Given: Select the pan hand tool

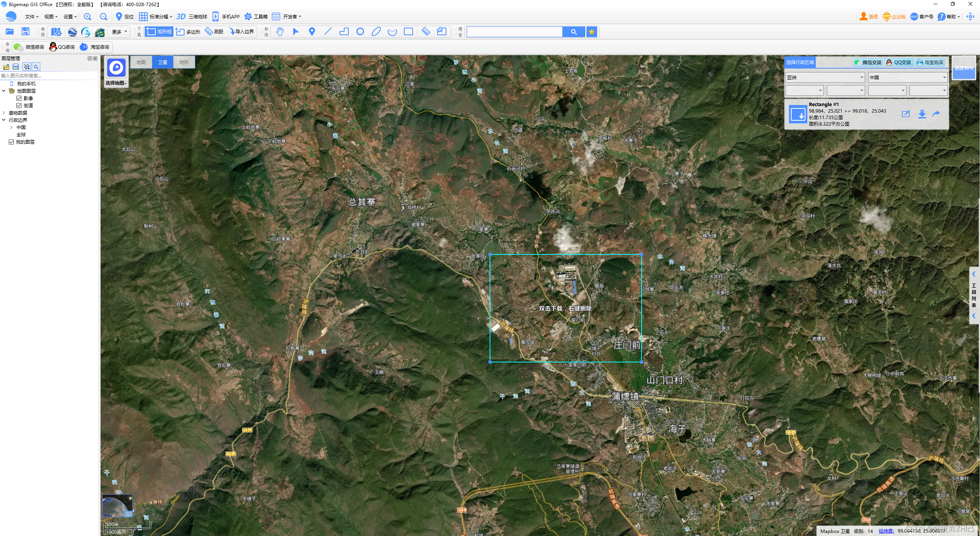Looking at the screenshot, I should (x=280, y=32).
